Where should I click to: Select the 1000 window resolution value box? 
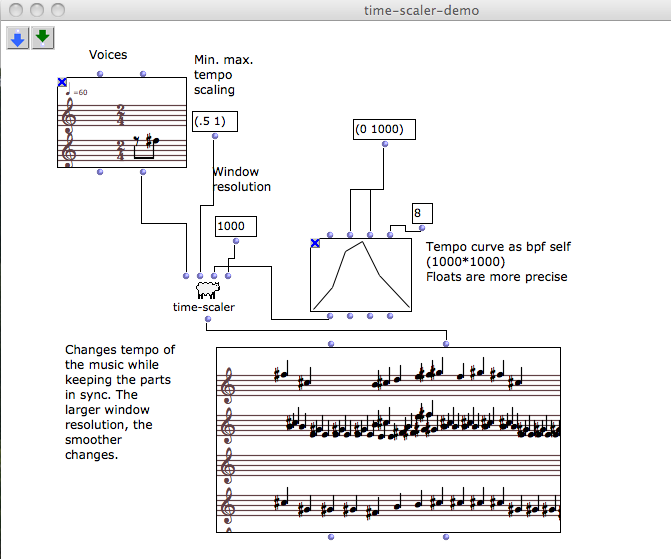(235, 226)
